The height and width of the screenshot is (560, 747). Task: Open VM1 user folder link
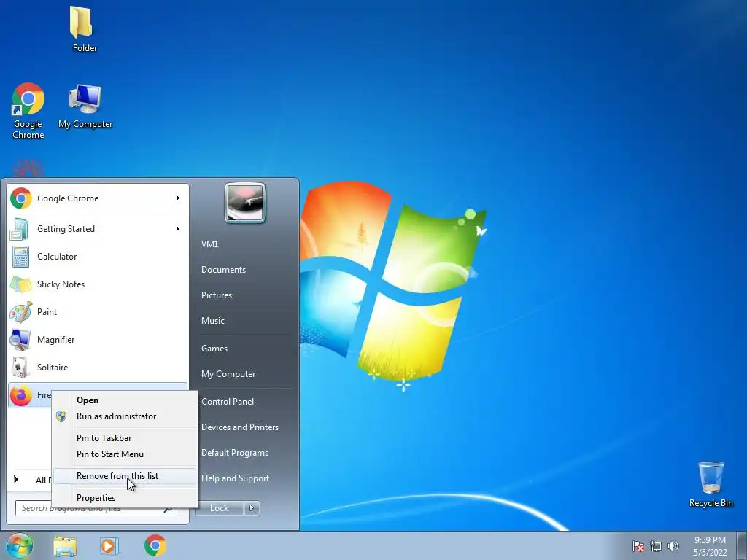(209, 244)
